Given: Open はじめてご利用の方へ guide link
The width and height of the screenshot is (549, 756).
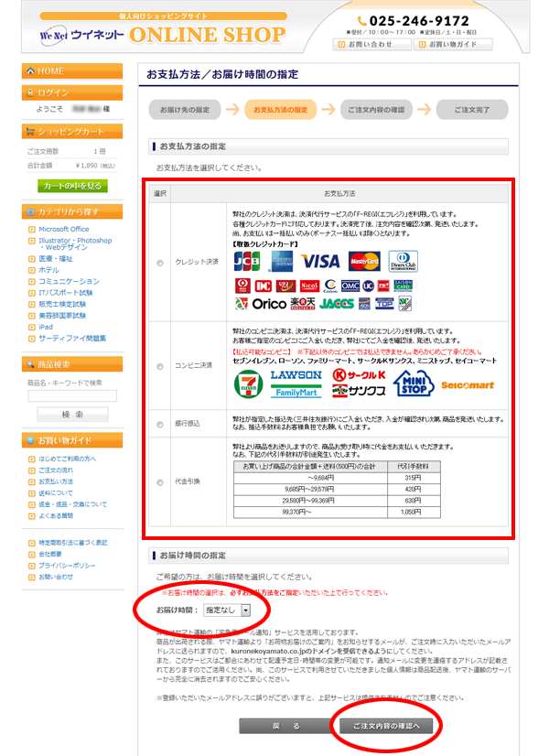Looking at the screenshot, I should [67, 459].
